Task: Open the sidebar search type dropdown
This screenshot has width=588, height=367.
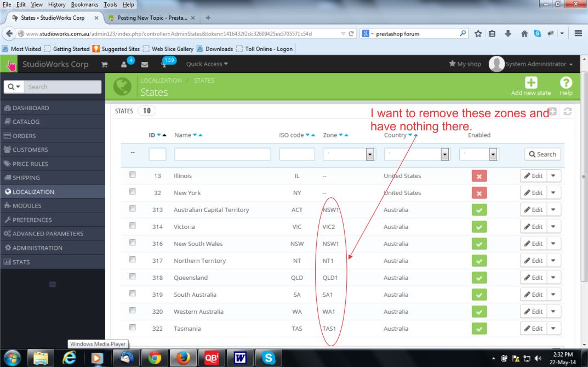Action: (x=14, y=87)
